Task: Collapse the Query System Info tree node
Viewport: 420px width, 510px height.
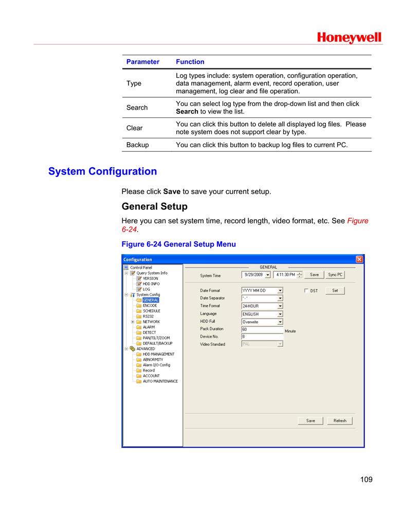Action: 126,273
